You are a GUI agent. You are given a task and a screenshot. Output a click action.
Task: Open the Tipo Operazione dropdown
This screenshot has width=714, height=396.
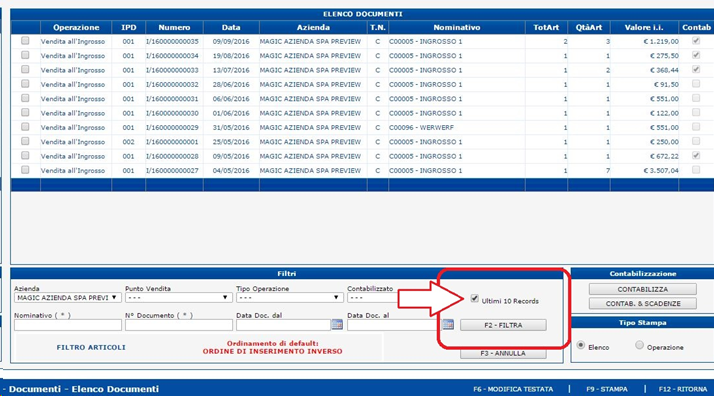pyautogui.click(x=290, y=298)
